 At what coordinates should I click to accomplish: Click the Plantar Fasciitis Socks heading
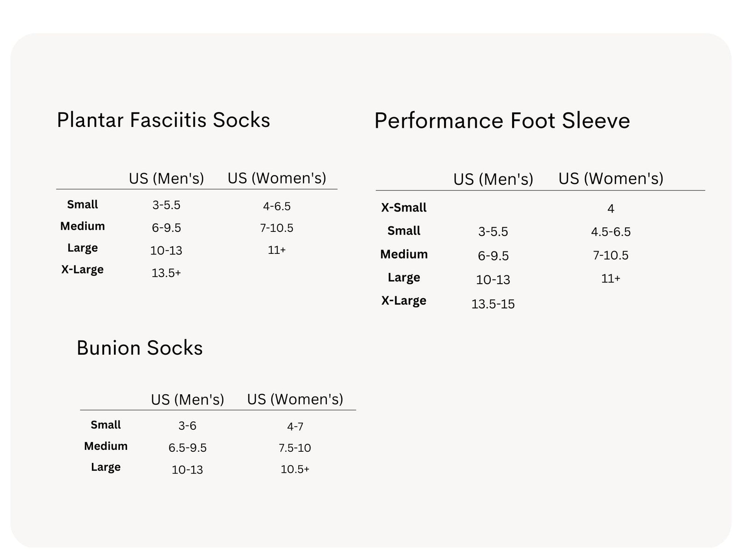[x=163, y=120]
